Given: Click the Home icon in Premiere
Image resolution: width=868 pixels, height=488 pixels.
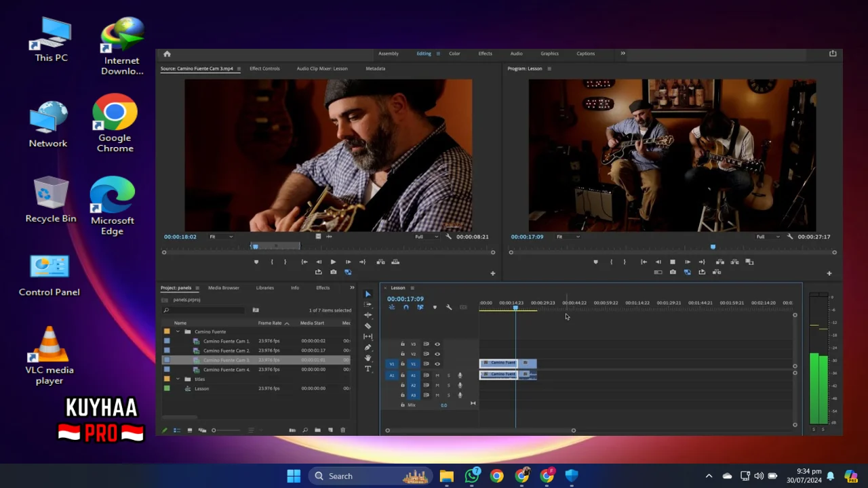Looking at the screenshot, I should pyautogui.click(x=167, y=54).
